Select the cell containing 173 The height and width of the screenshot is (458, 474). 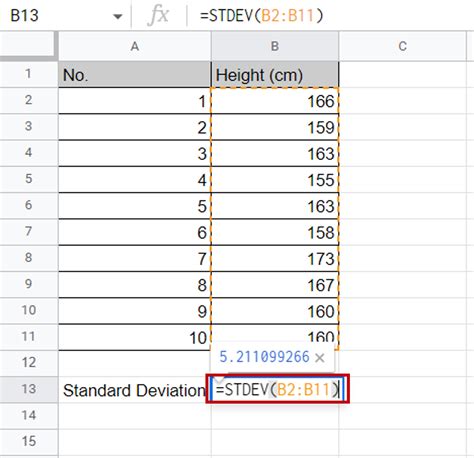coord(275,259)
